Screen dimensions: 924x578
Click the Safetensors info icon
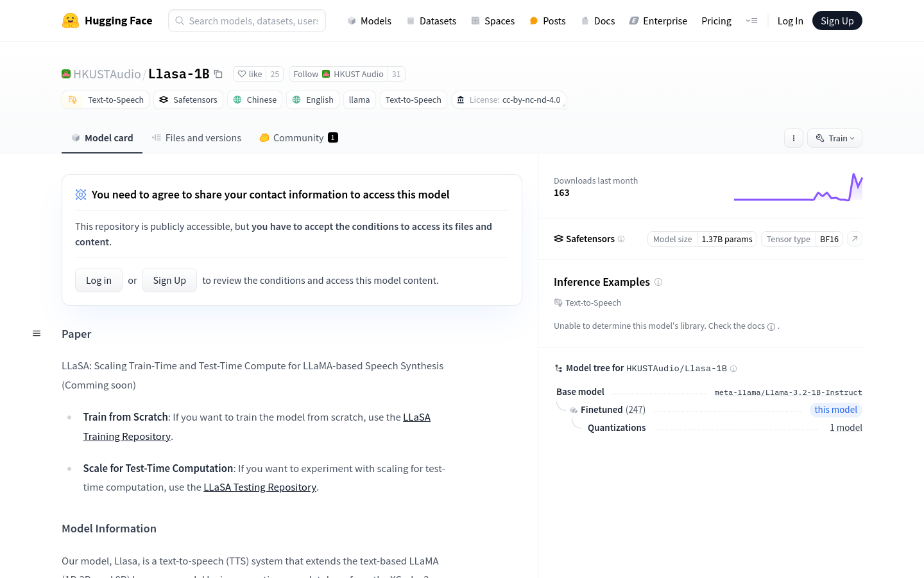pos(621,239)
